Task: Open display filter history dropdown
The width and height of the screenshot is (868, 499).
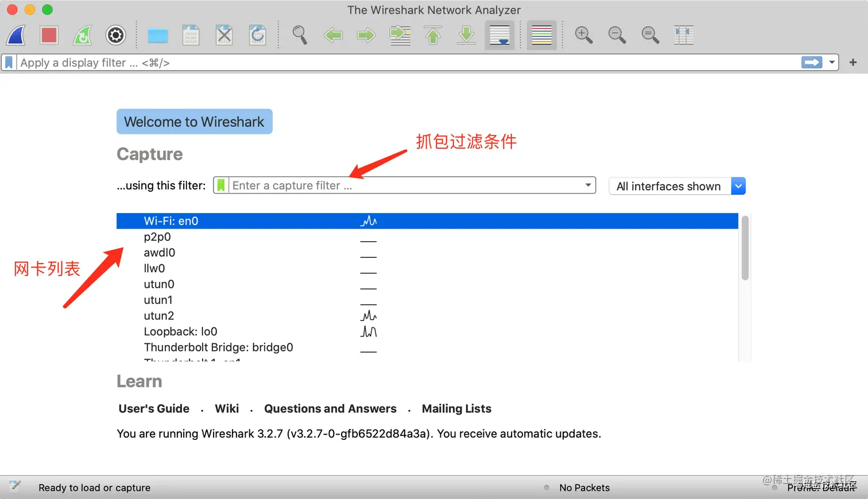Action: (x=832, y=63)
